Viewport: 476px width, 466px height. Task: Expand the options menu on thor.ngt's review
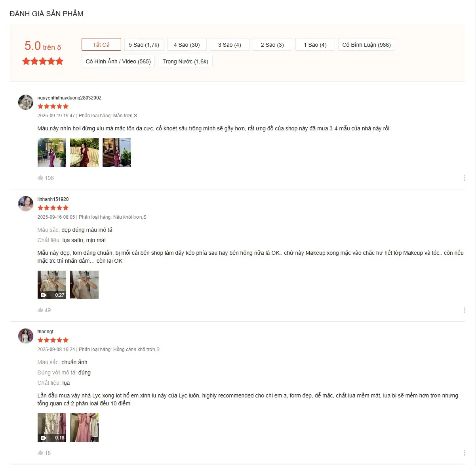point(464,453)
